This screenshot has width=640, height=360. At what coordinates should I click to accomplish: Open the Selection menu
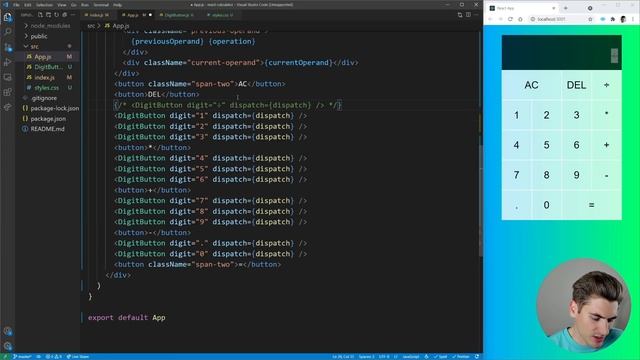(44, 5)
